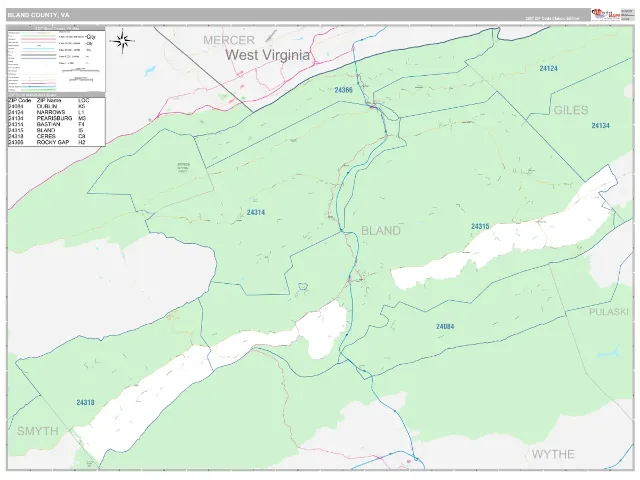
Task: Click the "LOC" column header
Action: [84, 100]
